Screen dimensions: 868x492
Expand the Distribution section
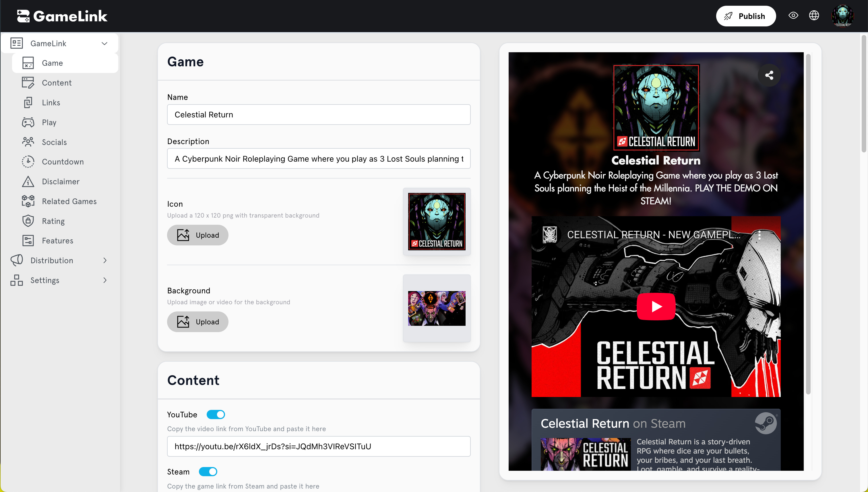click(x=104, y=261)
